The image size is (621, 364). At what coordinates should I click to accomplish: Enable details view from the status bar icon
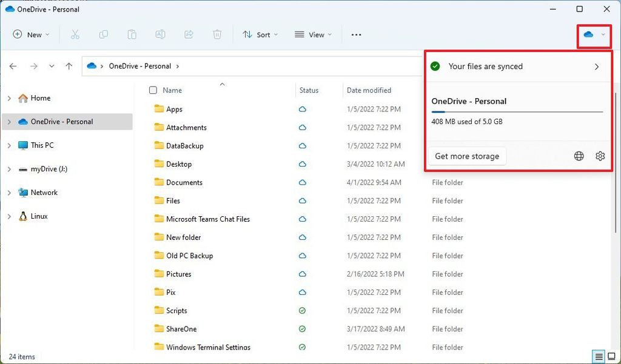click(598, 357)
